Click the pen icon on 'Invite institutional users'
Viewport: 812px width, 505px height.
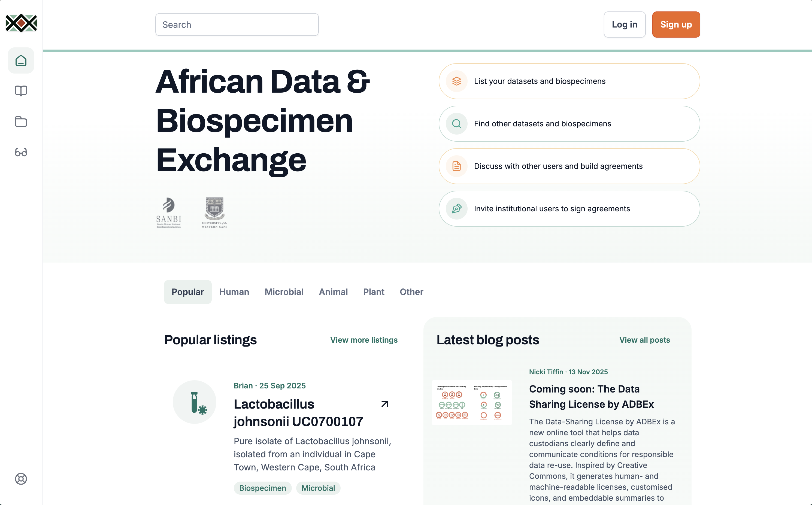pyautogui.click(x=456, y=209)
